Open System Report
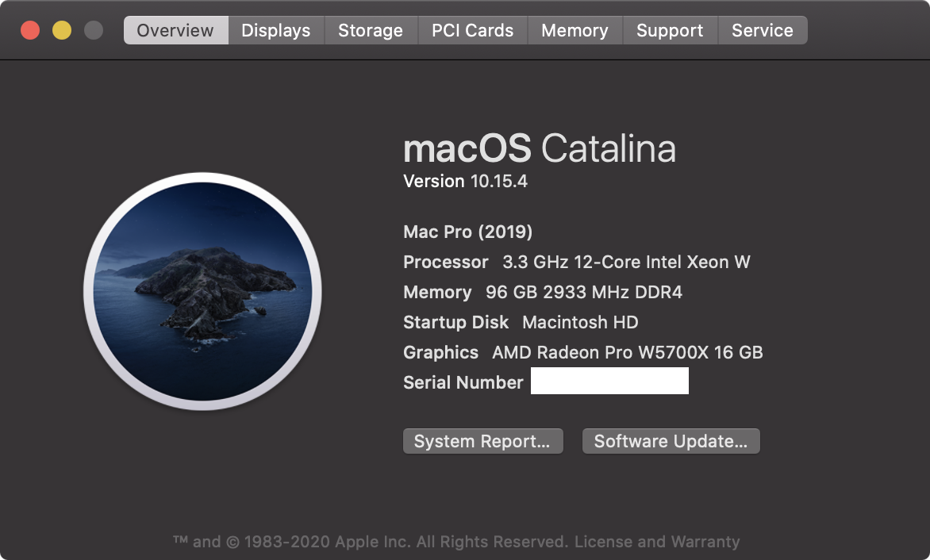This screenshot has width=930, height=560. click(482, 442)
